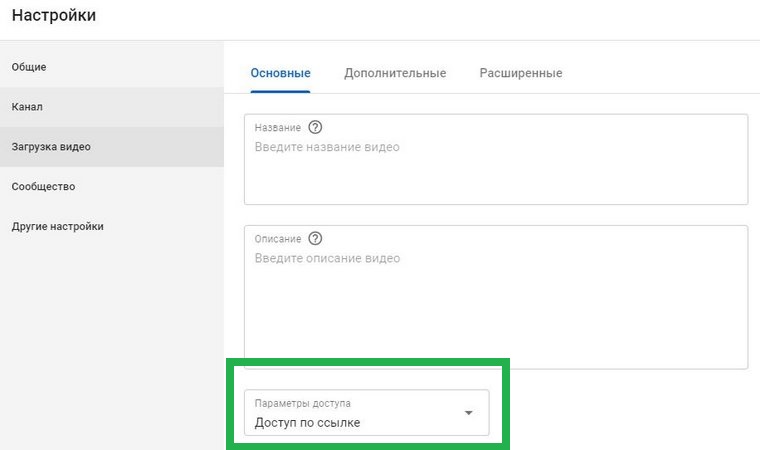Choose Загрузка видео in the sidebar
This screenshot has width=760, height=450.
pos(51,147)
